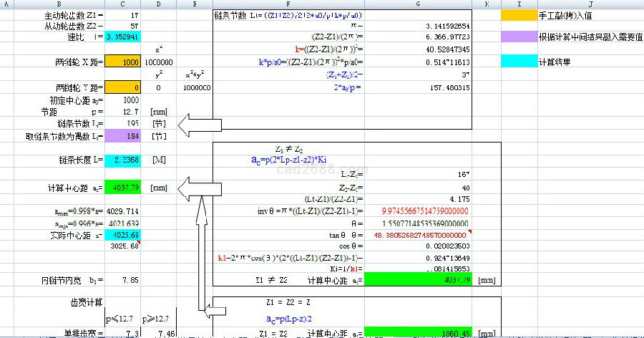The width and height of the screenshot is (644, 338).
Task: Click the orange Y distance input cell
Action: pyautogui.click(x=122, y=87)
